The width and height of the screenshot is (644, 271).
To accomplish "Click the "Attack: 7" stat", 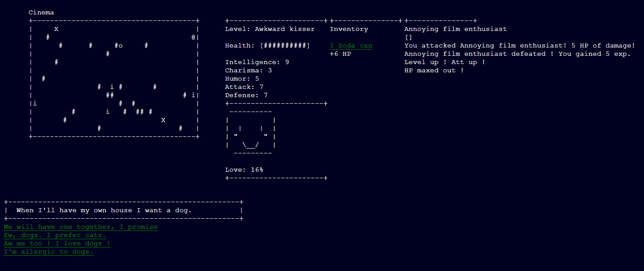I will 244,87.
